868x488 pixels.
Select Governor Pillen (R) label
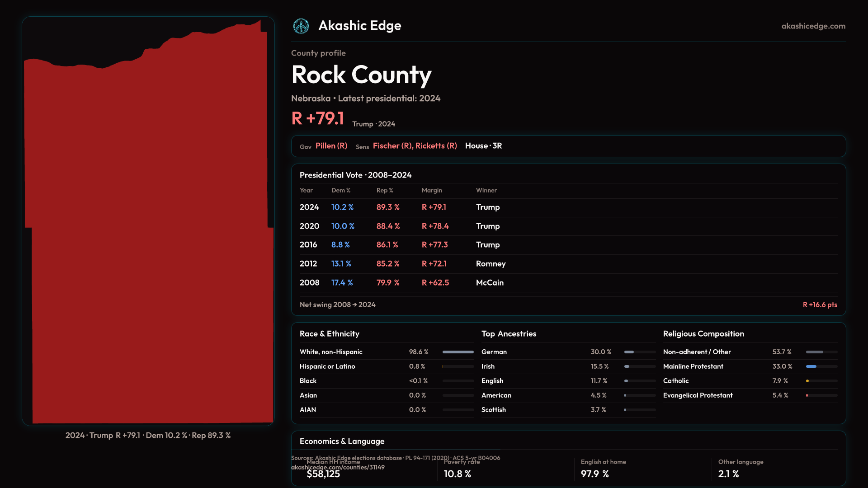(x=331, y=146)
